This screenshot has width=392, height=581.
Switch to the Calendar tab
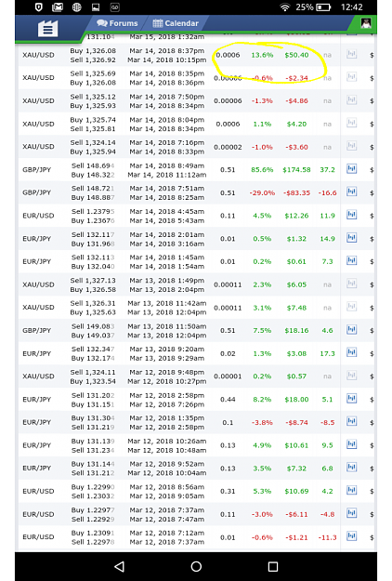click(176, 23)
